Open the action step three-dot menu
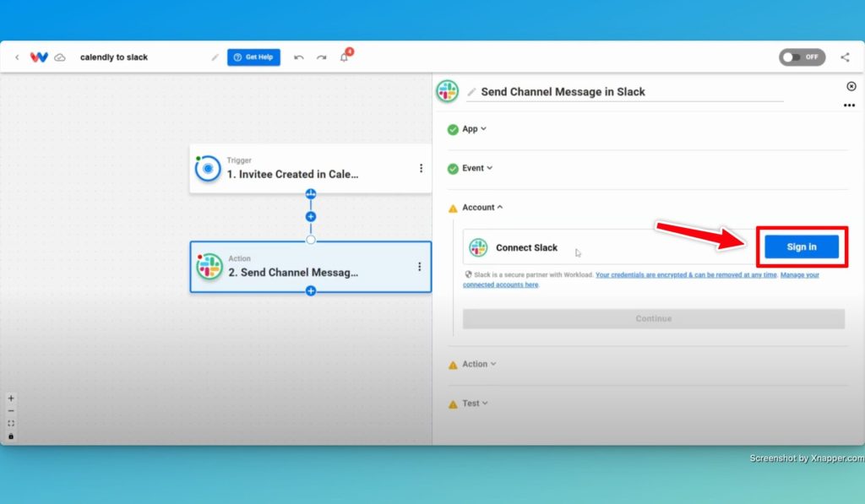 (x=419, y=267)
